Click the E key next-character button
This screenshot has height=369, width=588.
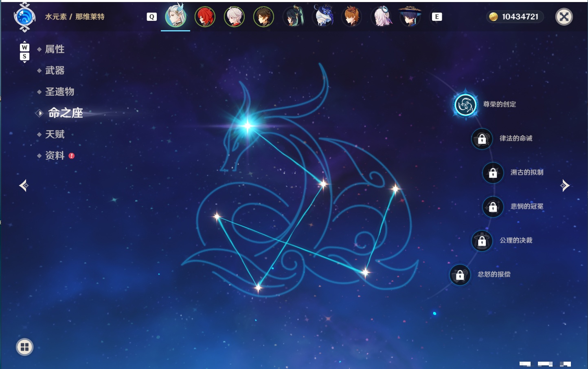point(437,17)
